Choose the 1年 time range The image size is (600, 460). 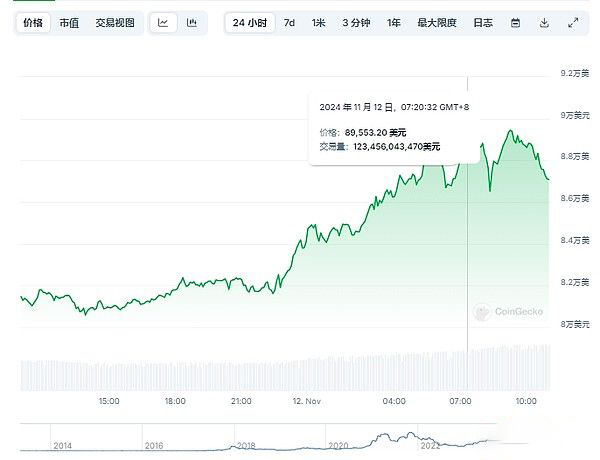(x=393, y=23)
